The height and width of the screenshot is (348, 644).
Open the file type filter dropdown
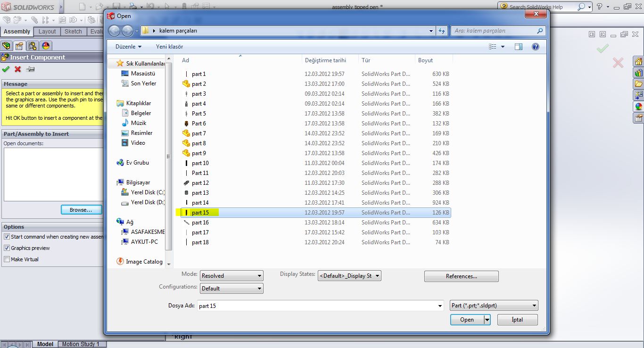tap(494, 306)
